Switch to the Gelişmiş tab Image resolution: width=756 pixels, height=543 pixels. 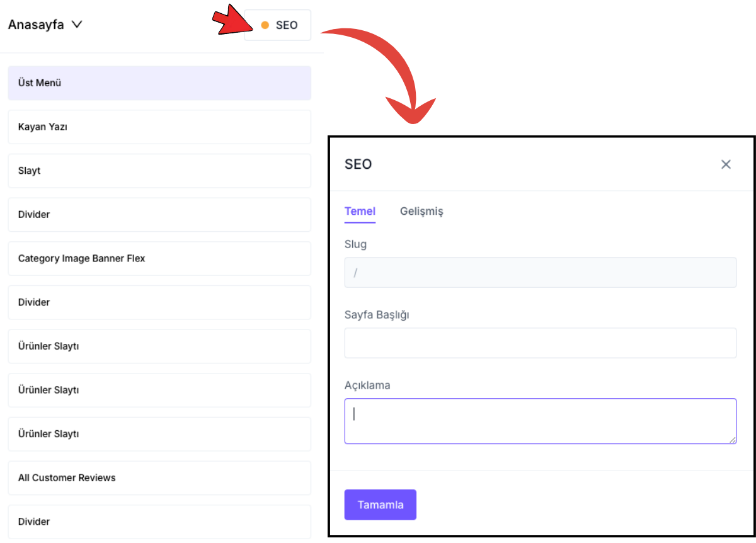click(x=421, y=212)
